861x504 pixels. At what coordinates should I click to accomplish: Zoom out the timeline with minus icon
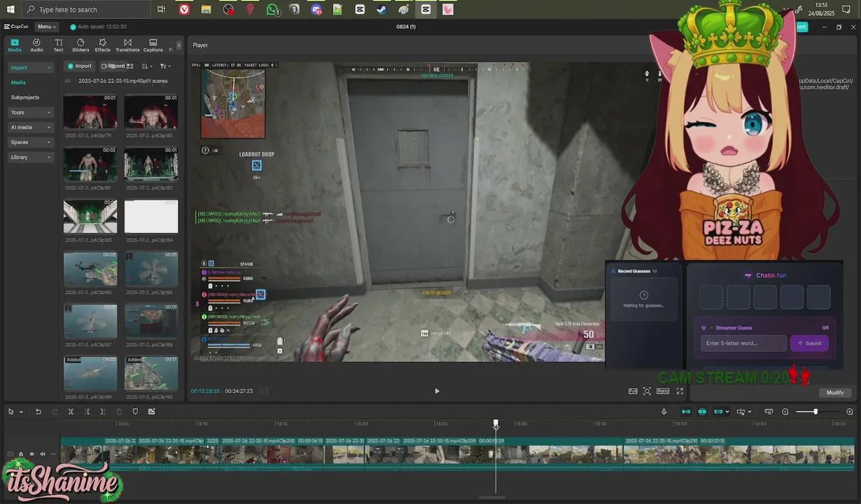pyautogui.click(x=785, y=412)
